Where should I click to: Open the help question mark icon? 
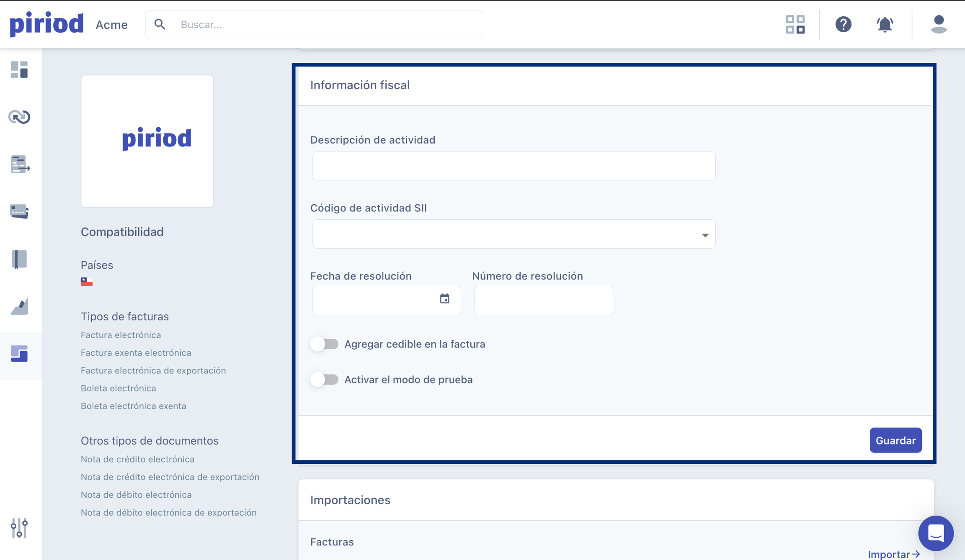pyautogui.click(x=843, y=25)
